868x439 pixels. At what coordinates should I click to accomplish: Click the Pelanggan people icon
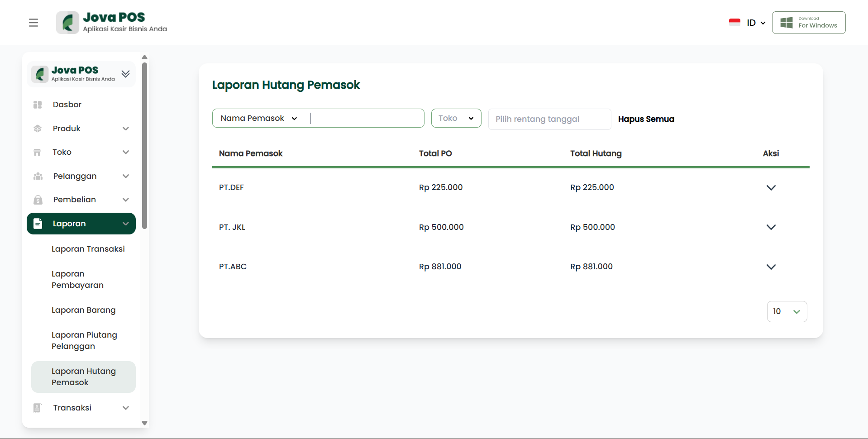pos(38,176)
